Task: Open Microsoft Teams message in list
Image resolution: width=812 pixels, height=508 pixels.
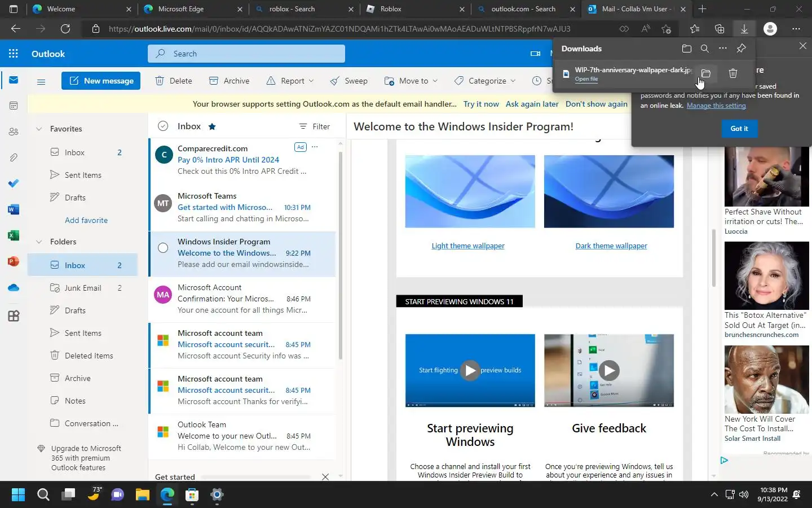Action: (242, 207)
